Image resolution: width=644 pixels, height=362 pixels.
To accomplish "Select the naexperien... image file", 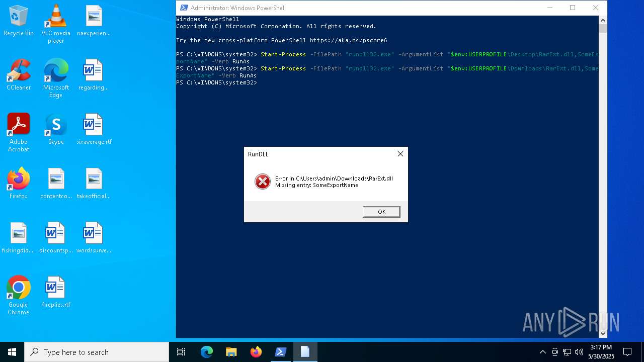I will [94, 20].
